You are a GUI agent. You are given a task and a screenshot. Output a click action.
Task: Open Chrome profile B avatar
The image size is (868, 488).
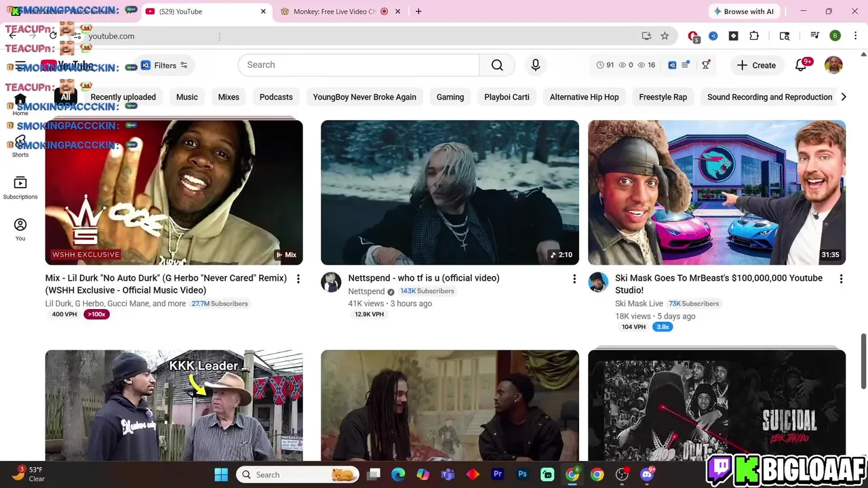(835, 36)
